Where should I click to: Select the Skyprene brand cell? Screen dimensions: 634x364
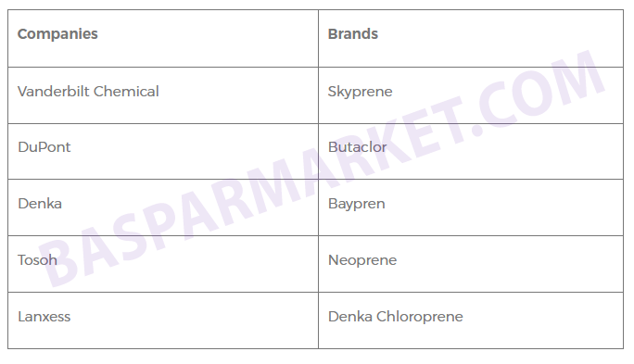click(471, 95)
